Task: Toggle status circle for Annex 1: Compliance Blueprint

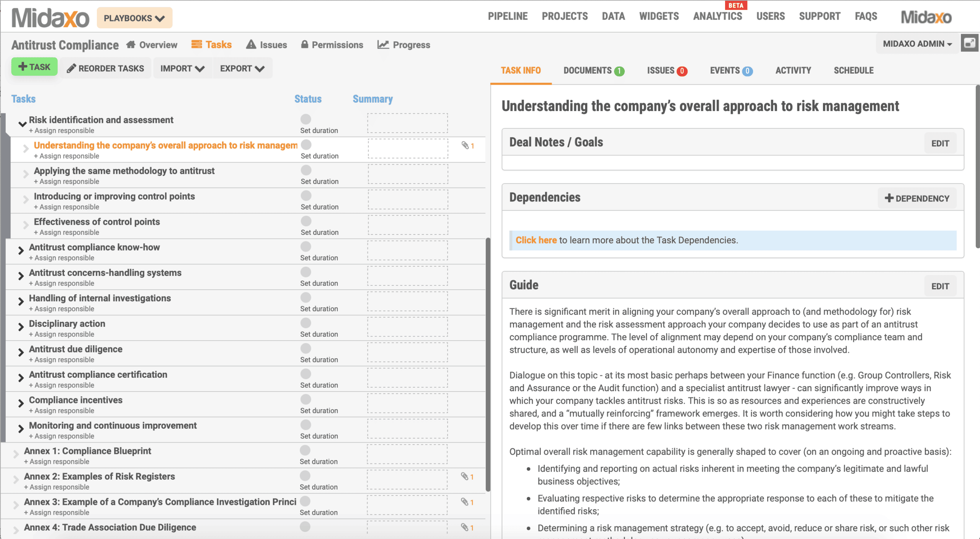Action: [x=305, y=451]
